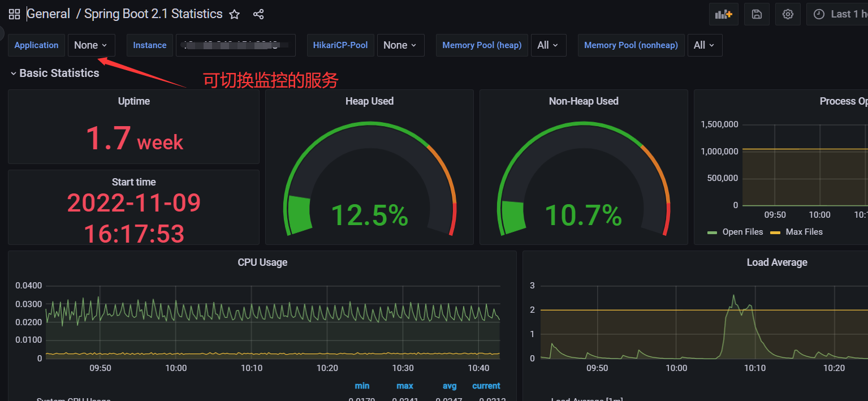Select the Instance value field
This screenshot has width=868, height=401.
236,45
